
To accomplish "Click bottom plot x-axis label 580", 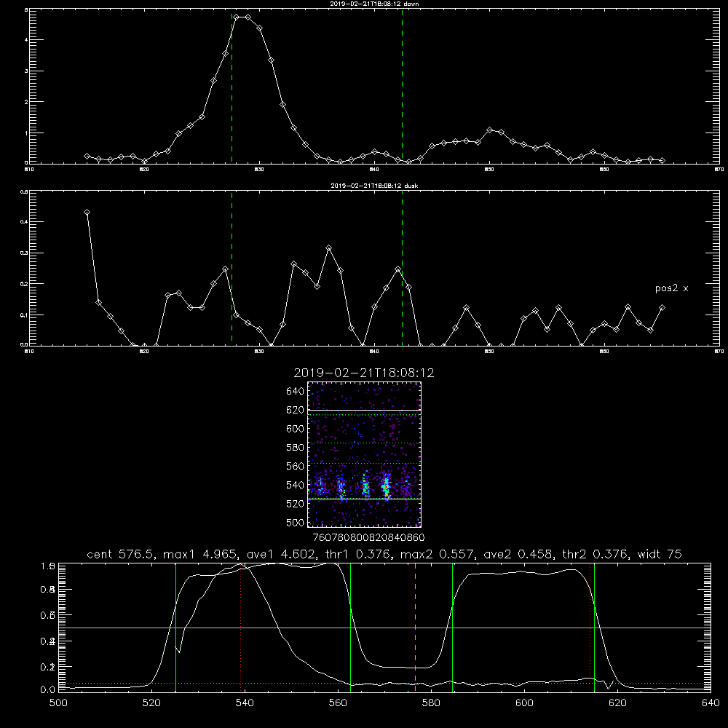I will 431,703.
